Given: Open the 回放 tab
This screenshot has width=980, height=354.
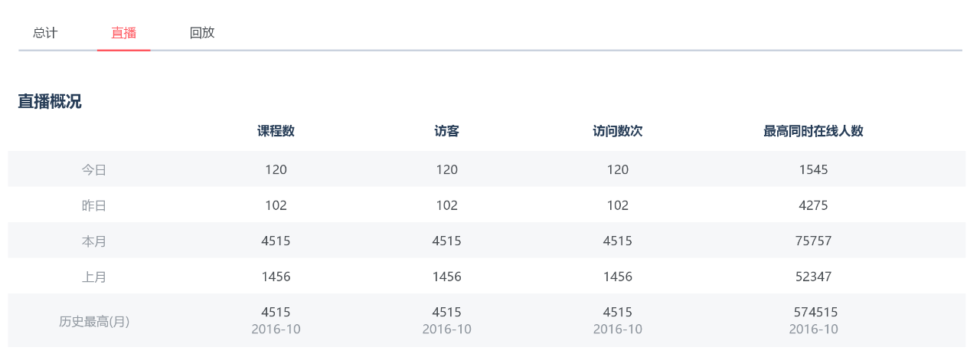Looking at the screenshot, I should click(x=202, y=33).
